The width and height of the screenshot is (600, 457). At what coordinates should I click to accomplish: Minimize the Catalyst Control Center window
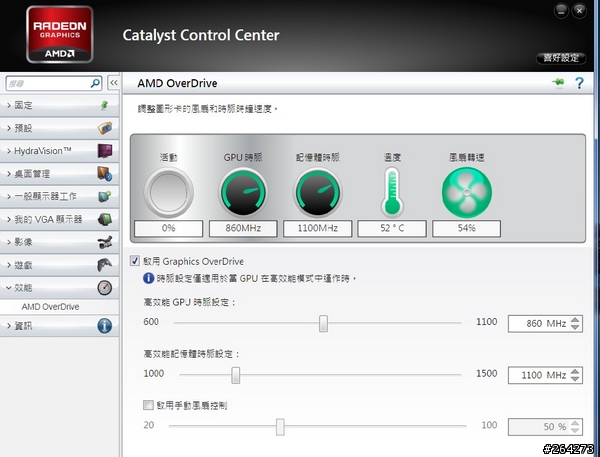(561, 11)
